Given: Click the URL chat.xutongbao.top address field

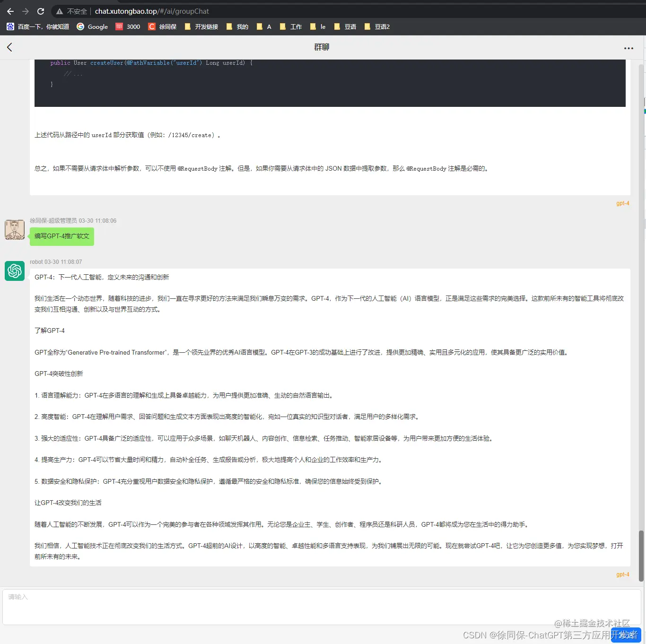Looking at the screenshot, I should coord(152,11).
